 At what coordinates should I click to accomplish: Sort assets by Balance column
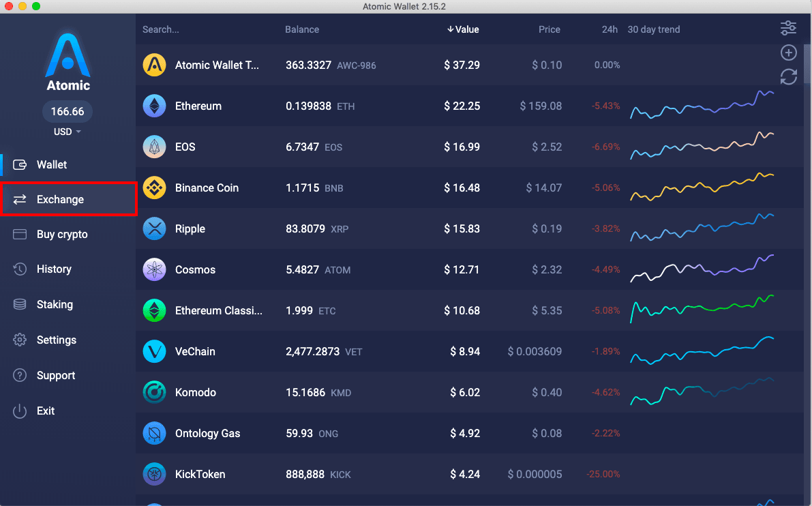[x=302, y=29]
